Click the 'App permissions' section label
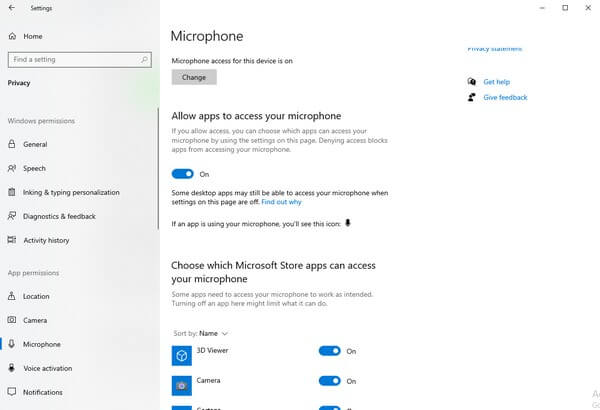This screenshot has width=600, height=410. point(33,273)
